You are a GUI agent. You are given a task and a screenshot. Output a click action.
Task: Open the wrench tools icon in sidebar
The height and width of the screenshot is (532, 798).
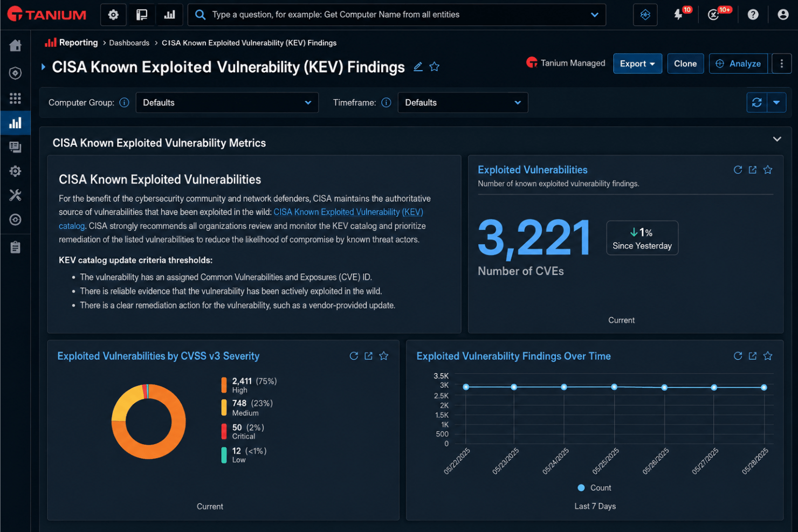[16, 195]
